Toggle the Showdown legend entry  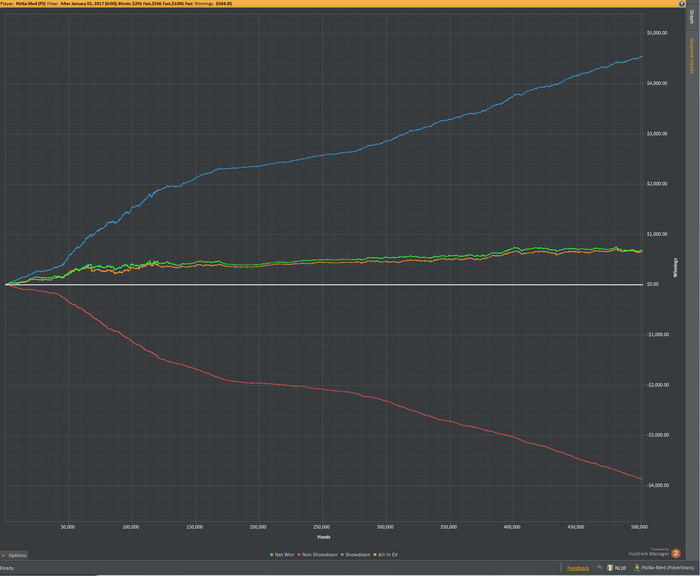tap(355, 555)
